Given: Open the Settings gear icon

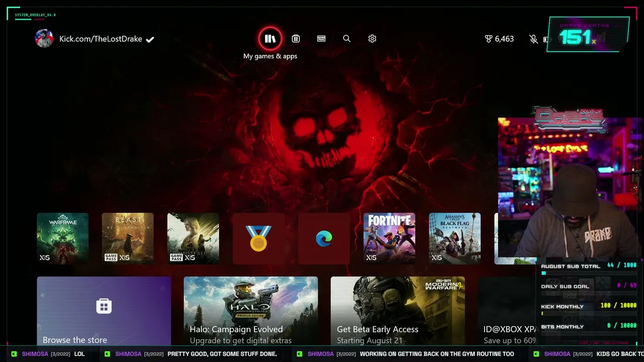Looking at the screenshot, I should point(372,39).
